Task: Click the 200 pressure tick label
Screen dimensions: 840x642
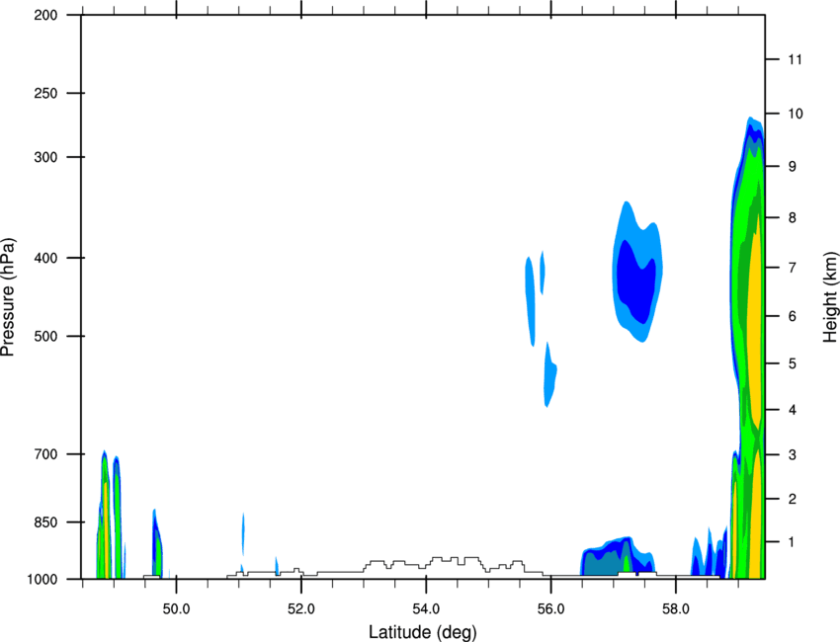Action: coord(45,15)
